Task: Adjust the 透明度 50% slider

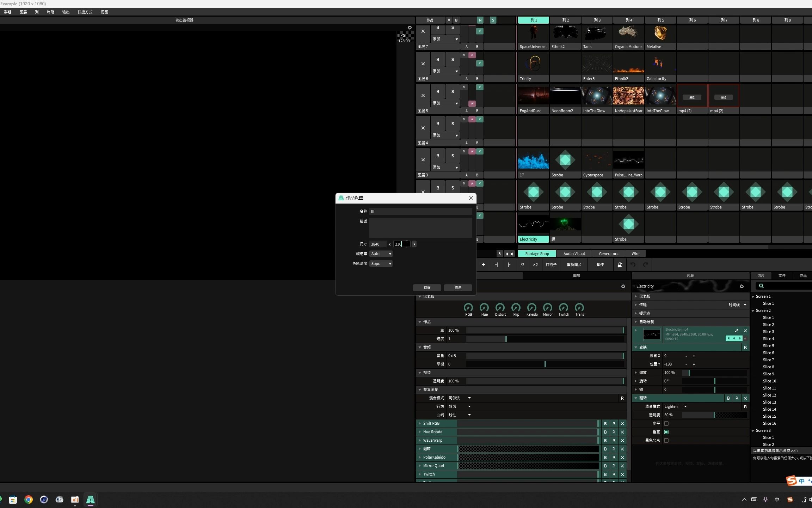Action: 714,415
